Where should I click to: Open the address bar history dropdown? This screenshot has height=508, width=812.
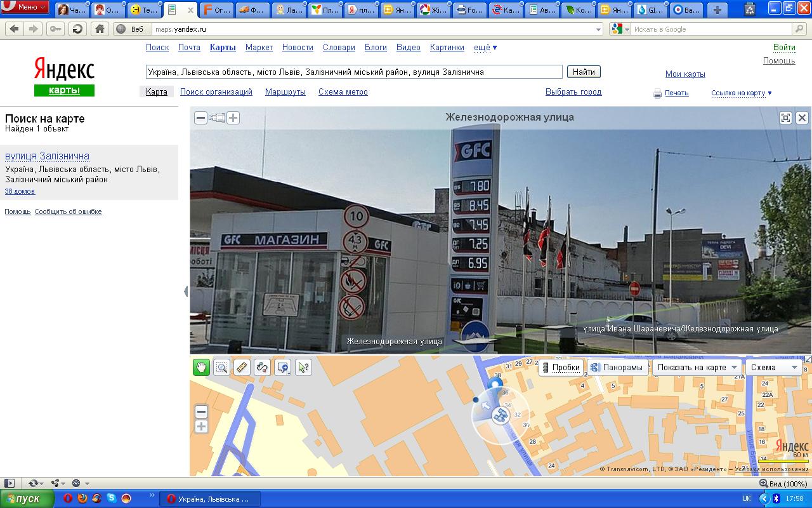pyautogui.click(x=598, y=29)
